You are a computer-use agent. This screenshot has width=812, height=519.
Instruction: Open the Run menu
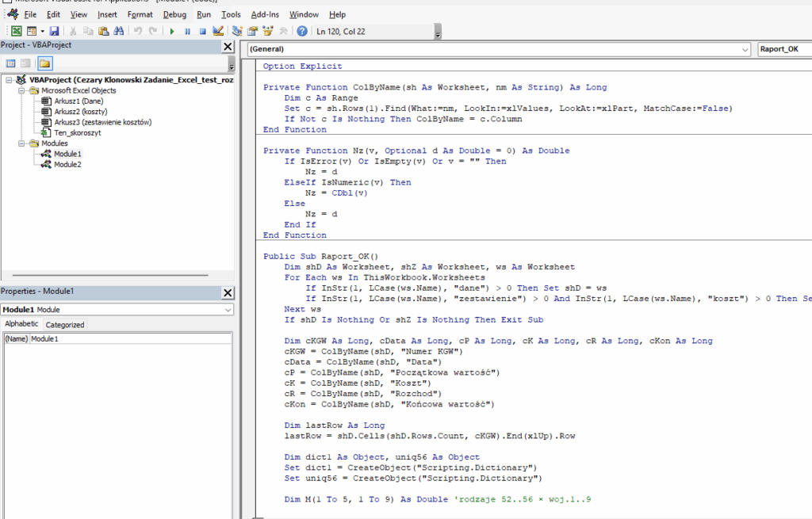[x=204, y=14]
